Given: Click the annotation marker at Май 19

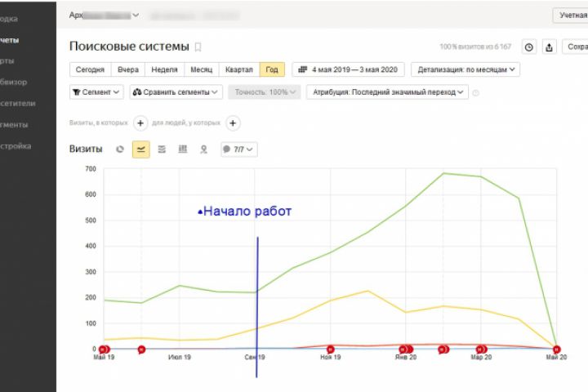Looking at the screenshot, I should (105, 350).
